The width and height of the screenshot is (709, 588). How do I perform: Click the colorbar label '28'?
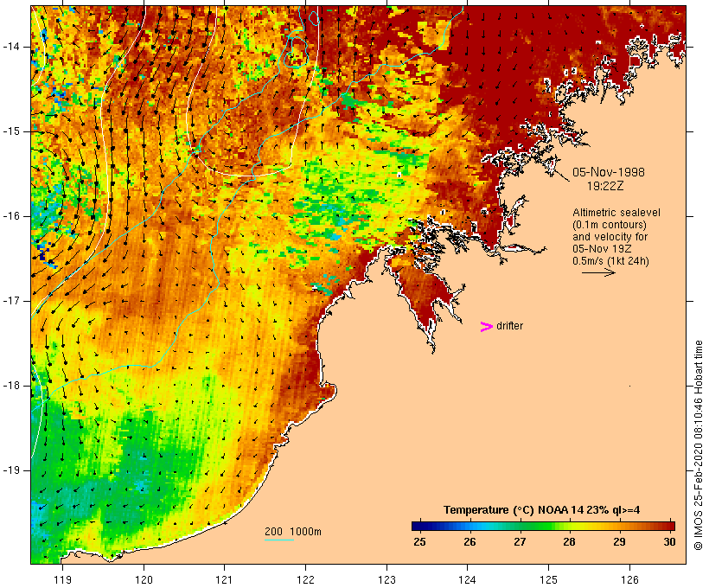[569, 541]
